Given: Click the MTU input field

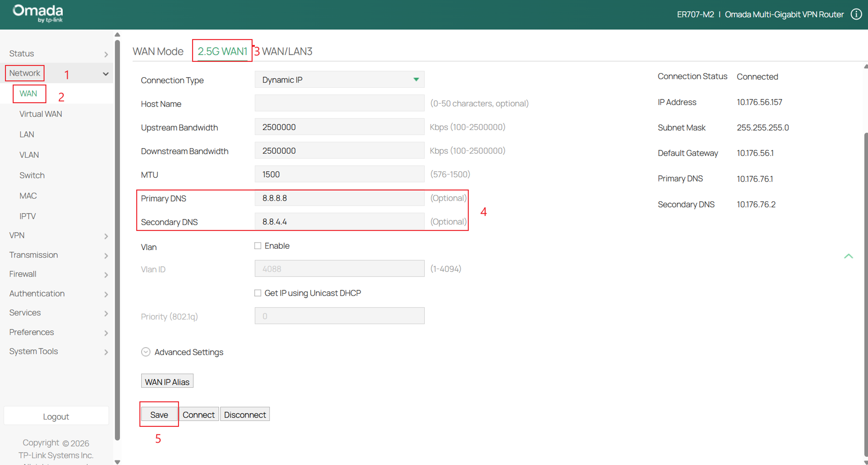Looking at the screenshot, I should coord(339,174).
